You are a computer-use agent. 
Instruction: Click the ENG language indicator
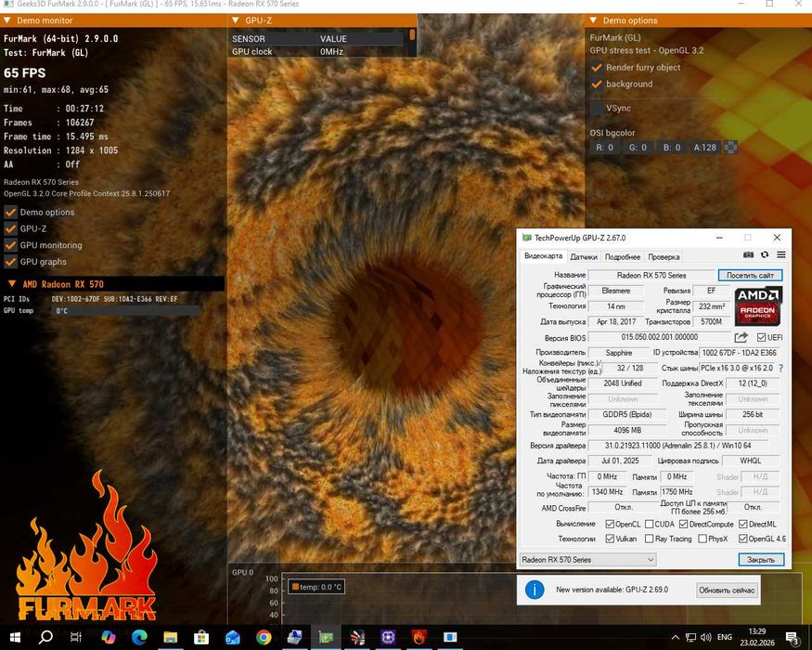pos(725,637)
